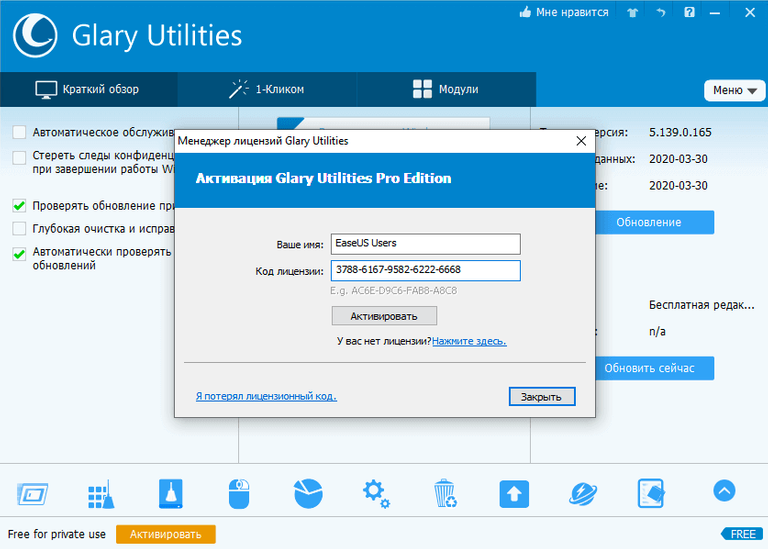Click the Glary Utilities logo icon
The width and height of the screenshot is (768, 549).
(x=35, y=35)
